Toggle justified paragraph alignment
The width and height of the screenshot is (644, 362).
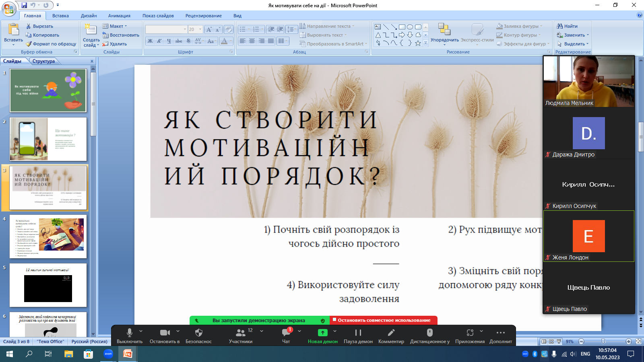tap(271, 41)
